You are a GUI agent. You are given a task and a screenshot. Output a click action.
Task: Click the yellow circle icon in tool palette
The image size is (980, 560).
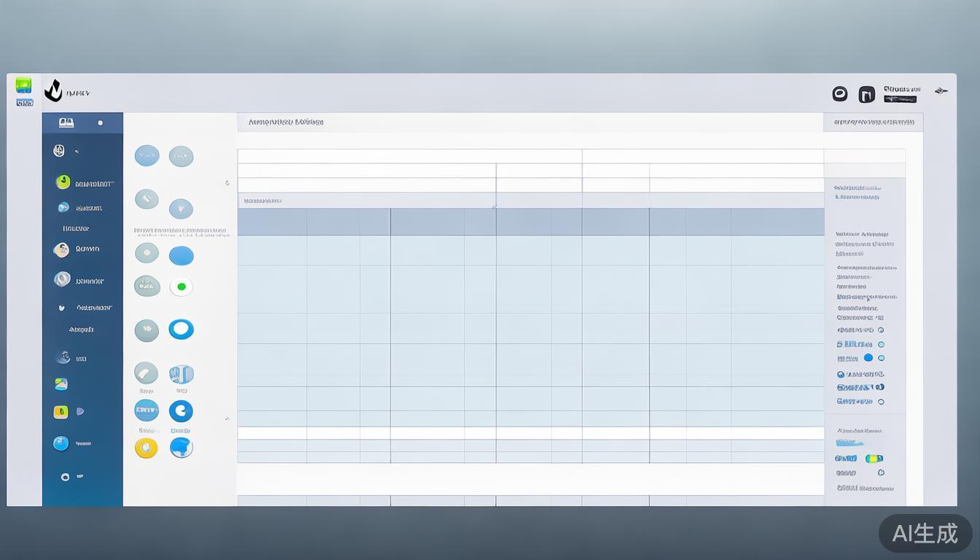(x=146, y=448)
